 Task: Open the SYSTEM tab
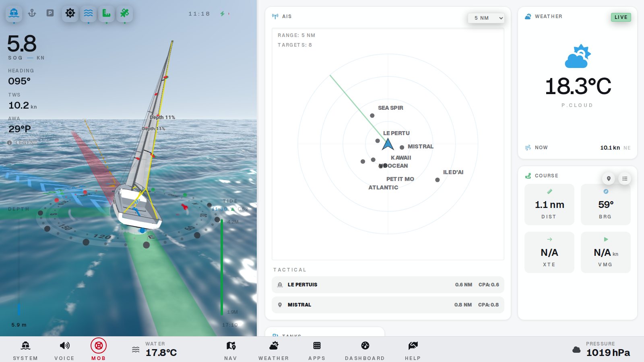click(x=25, y=350)
